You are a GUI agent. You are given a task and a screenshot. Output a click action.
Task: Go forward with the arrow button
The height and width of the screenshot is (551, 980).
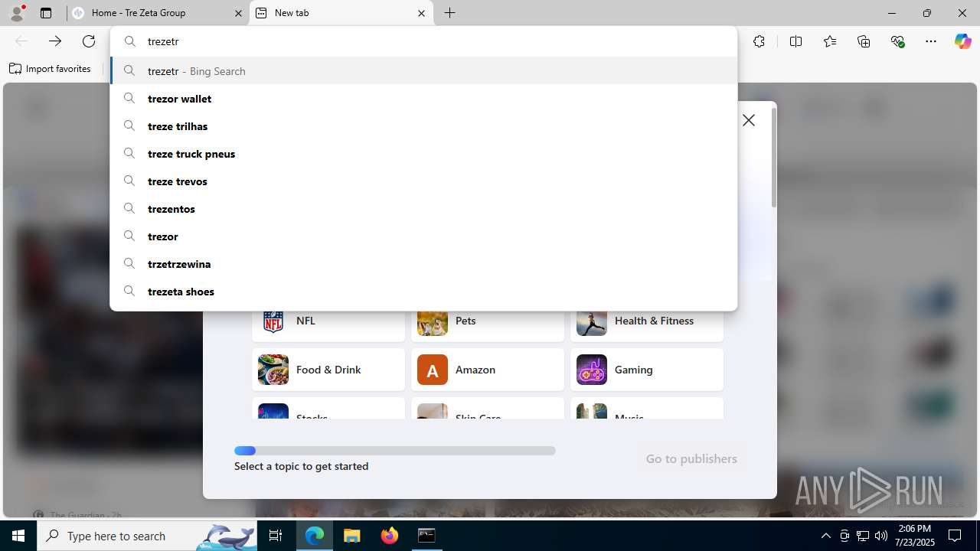(55, 41)
